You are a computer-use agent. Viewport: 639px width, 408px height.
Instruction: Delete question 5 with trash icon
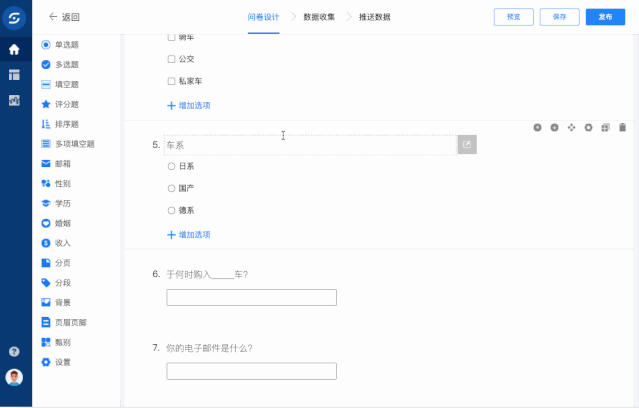pyautogui.click(x=622, y=128)
